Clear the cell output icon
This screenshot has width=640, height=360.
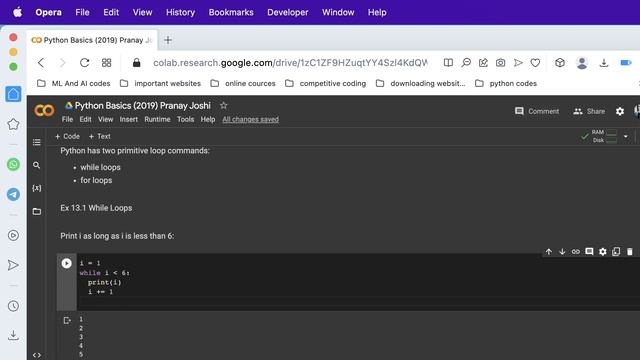click(67, 320)
